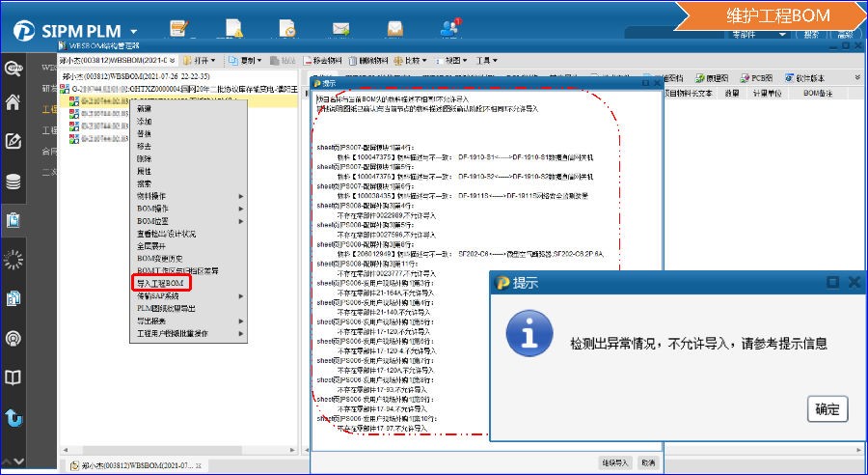Select 导入工程BOM in context menu
The height and width of the screenshot is (475, 868).
pyautogui.click(x=162, y=283)
